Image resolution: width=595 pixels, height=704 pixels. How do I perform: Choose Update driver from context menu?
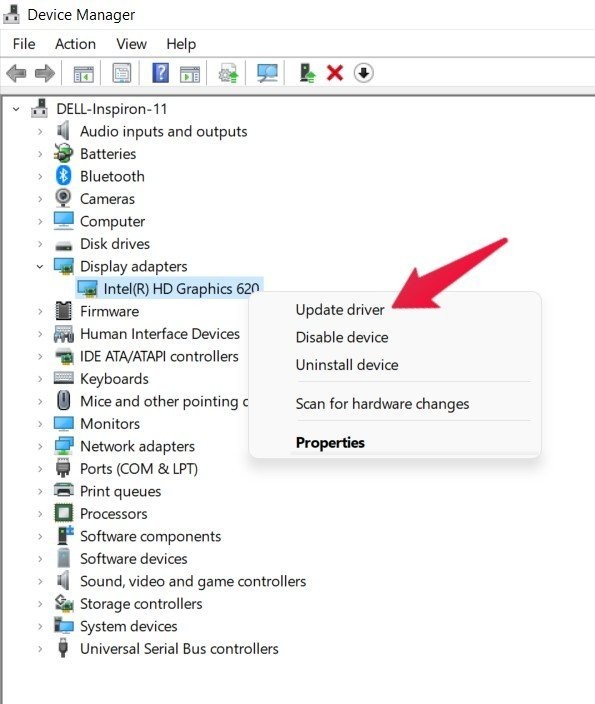click(340, 310)
